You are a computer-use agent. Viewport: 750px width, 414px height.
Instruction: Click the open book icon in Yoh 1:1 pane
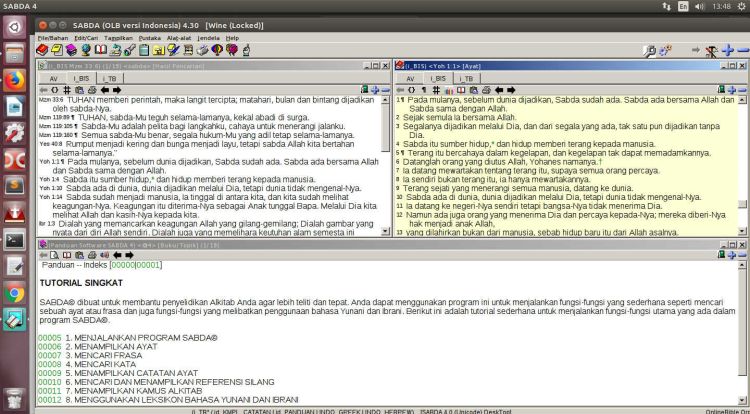461,90
